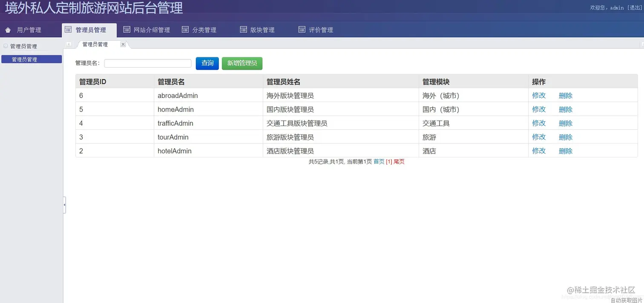Close the 管理员管理 tab
The height and width of the screenshot is (303, 644).
point(123,44)
